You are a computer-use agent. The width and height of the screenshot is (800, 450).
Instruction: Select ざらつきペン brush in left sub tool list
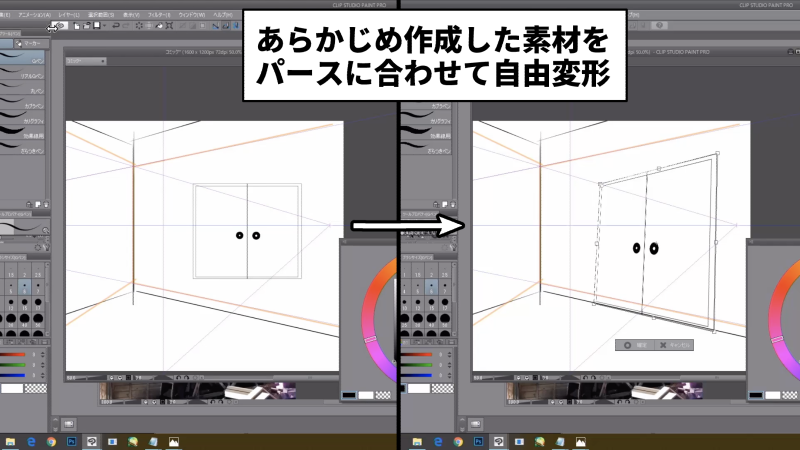click(x=22, y=146)
